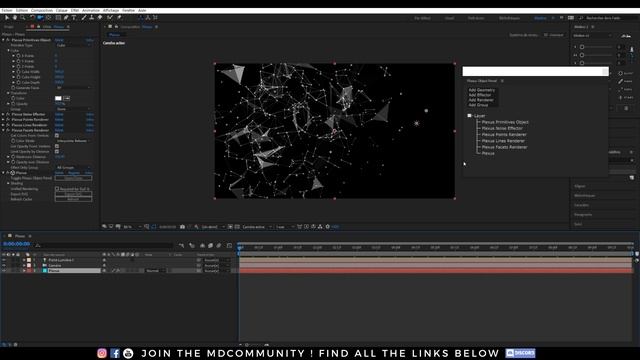The image size is (640, 360).
Task: Hide the first light layer eye
Action: pyautogui.click(x=4, y=260)
